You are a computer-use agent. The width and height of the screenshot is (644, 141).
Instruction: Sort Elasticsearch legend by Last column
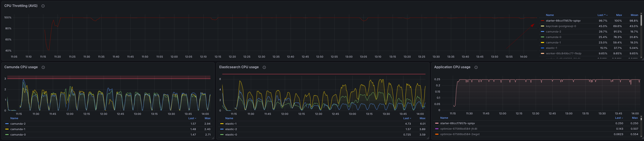407,118
